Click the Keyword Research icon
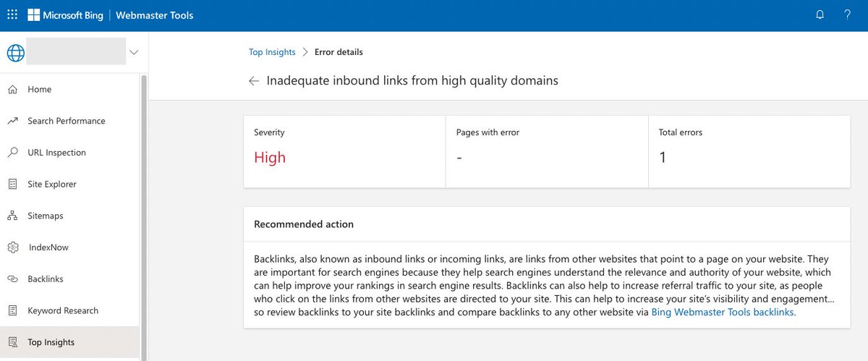This screenshot has width=868, height=361. click(x=12, y=310)
